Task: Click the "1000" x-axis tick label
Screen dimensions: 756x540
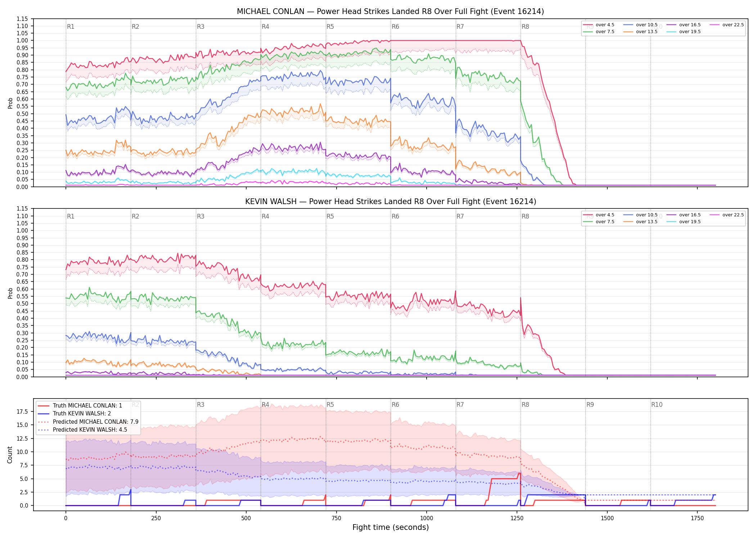Action: 427,518
